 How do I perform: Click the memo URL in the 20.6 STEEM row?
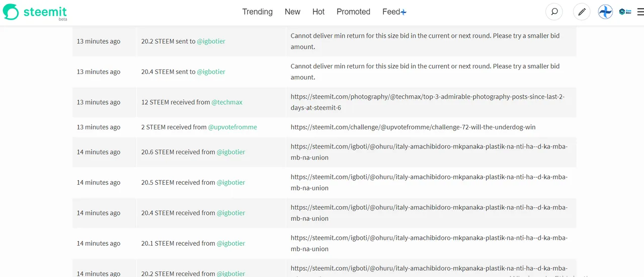click(429, 152)
